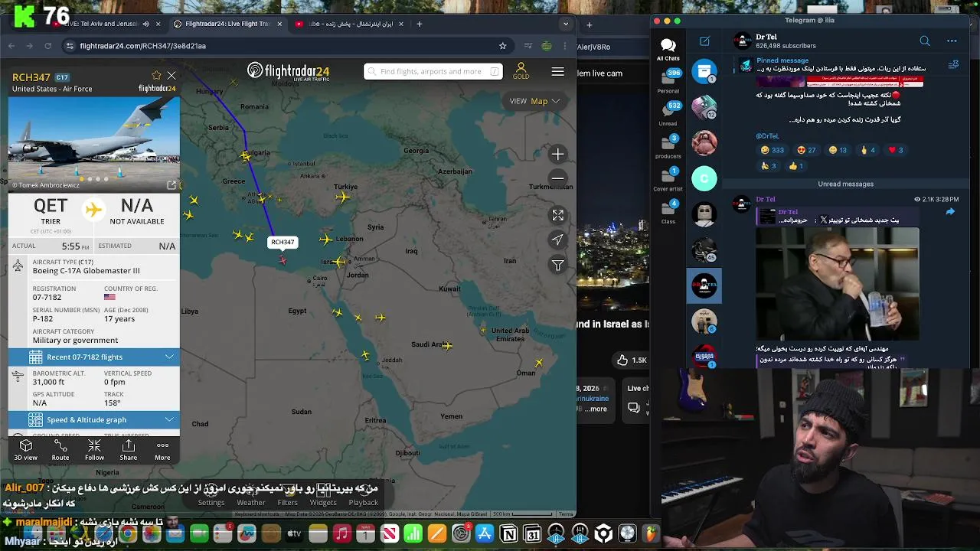The image size is (980, 551).
Task: Forward the Dr Tel video post
Action: [950, 212]
